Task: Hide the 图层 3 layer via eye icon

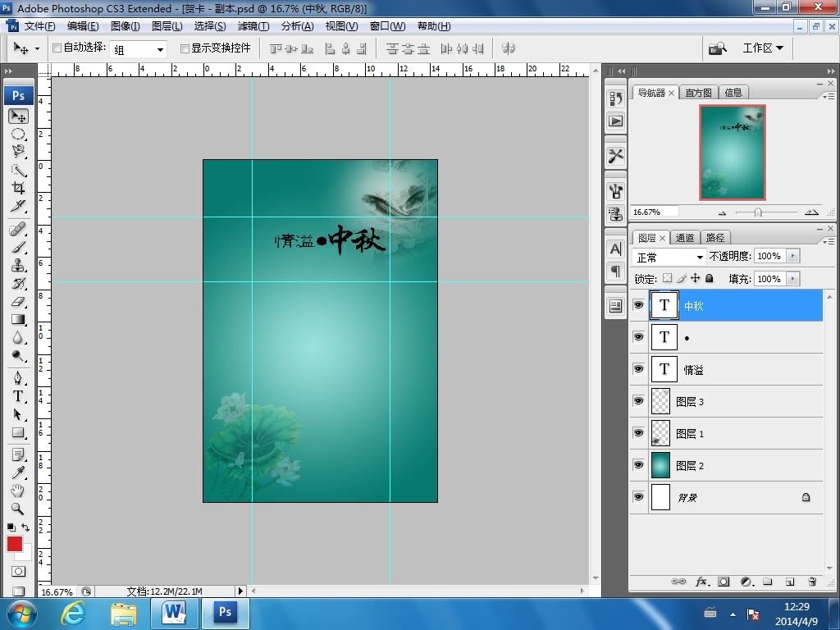Action: (x=638, y=401)
